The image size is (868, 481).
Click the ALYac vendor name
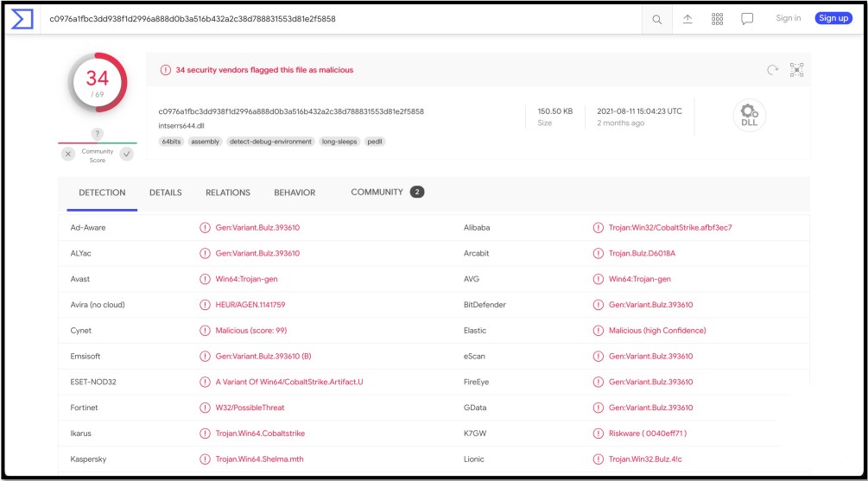[81, 254]
